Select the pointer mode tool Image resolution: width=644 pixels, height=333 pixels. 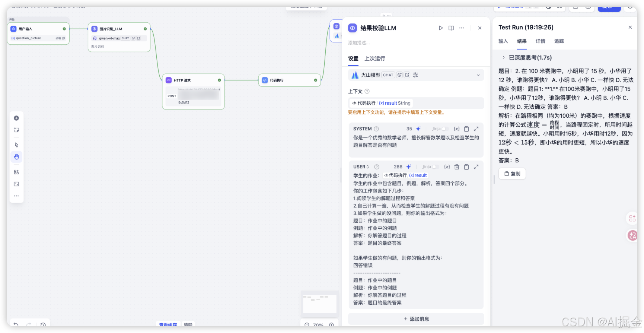point(16,145)
